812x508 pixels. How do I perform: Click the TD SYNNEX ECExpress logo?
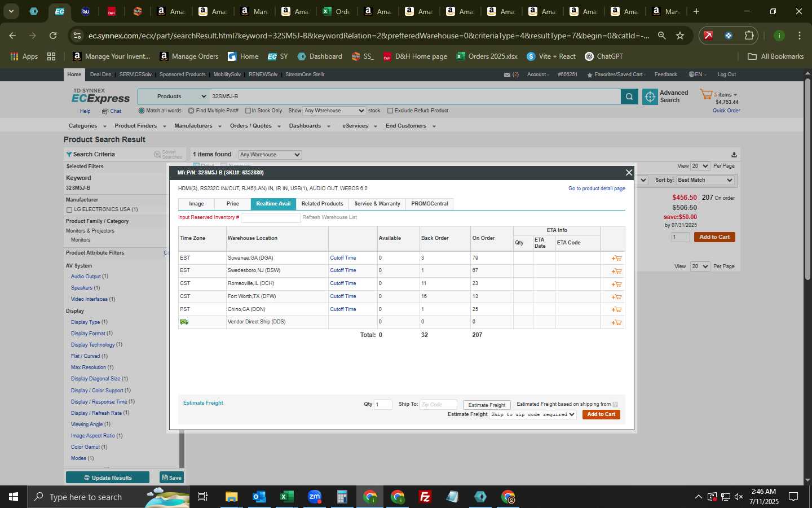click(x=100, y=97)
